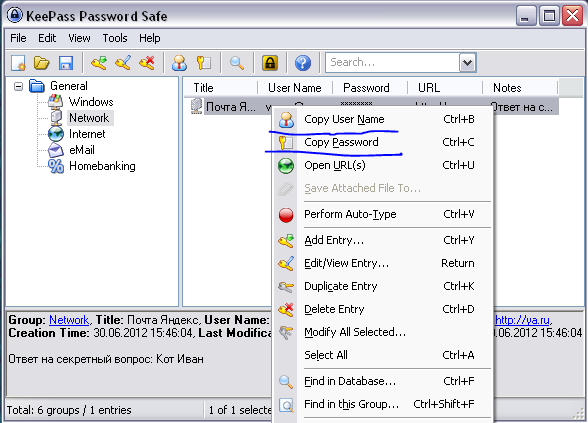Click inside the Search input field
Image resolution: width=588 pixels, height=423 pixels.
(392, 63)
